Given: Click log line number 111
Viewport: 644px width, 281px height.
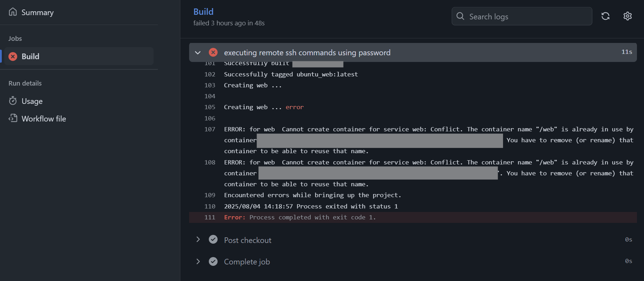Looking at the screenshot, I should [210, 217].
